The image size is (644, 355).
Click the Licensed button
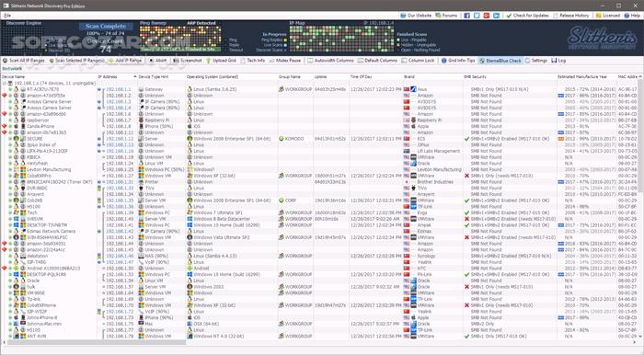pos(608,16)
